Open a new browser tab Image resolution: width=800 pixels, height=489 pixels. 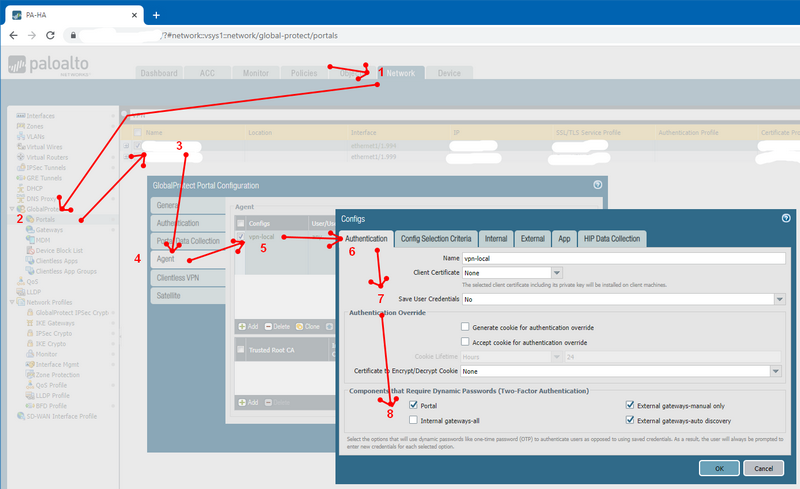pyautogui.click(x=156, y=15)
